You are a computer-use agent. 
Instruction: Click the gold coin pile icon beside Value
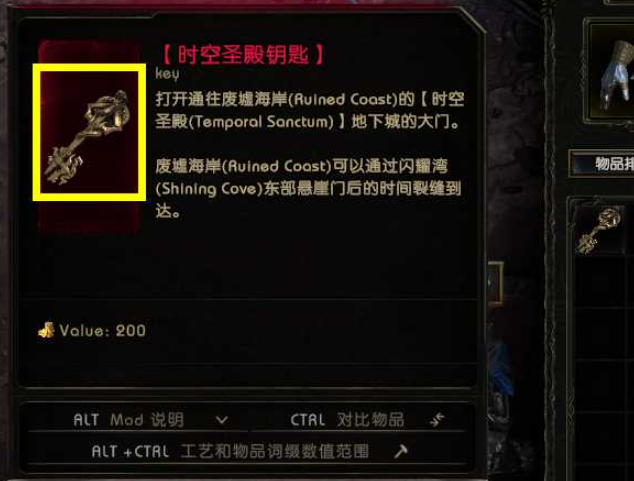point(46,330)
